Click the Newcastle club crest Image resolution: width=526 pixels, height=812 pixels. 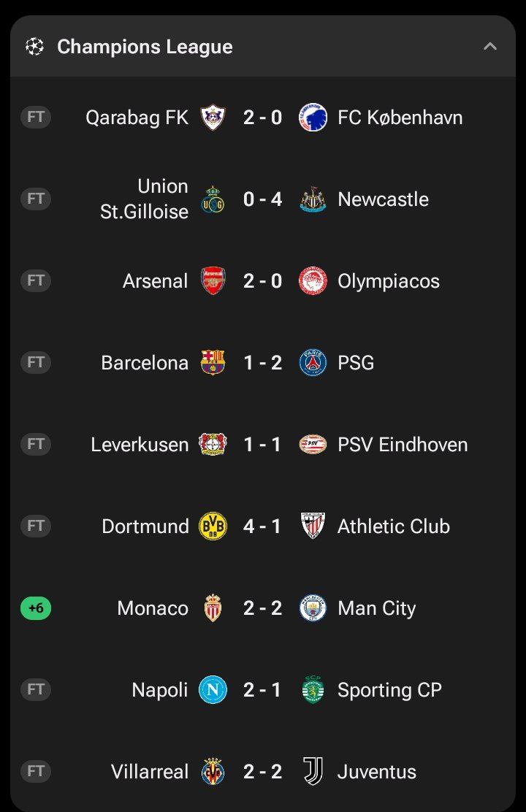(x=313, y=199)
